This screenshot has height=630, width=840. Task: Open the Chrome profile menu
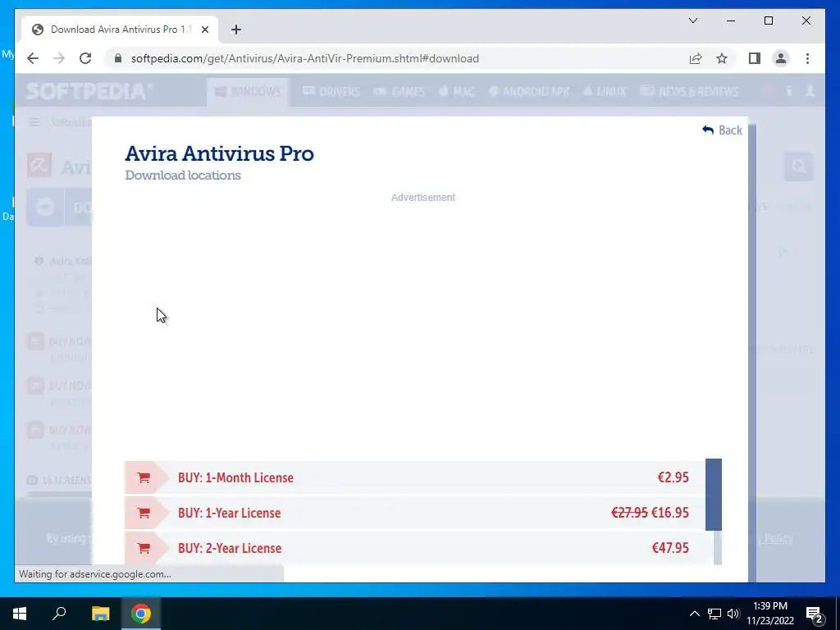pyautogui.click(x=781, y=58)
